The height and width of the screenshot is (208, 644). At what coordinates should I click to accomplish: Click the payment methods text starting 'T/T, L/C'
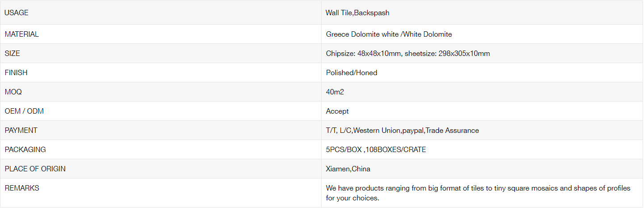point(402,131)
